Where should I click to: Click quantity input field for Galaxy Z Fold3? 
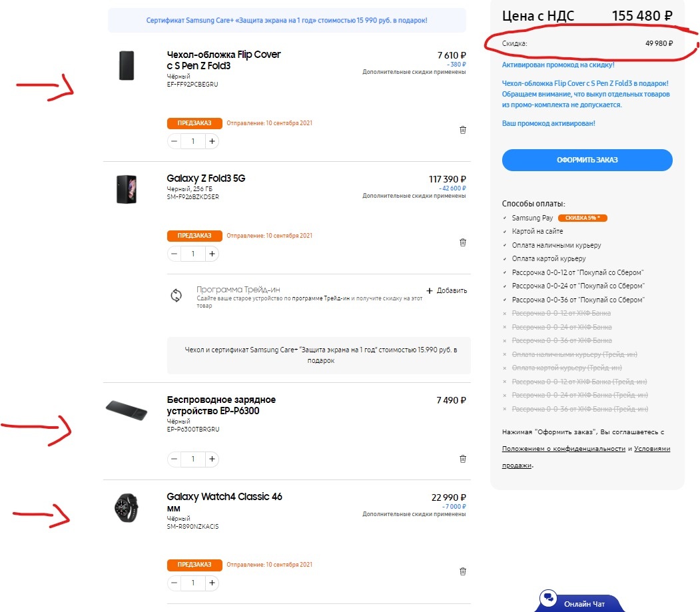click(x=193, y=253)
